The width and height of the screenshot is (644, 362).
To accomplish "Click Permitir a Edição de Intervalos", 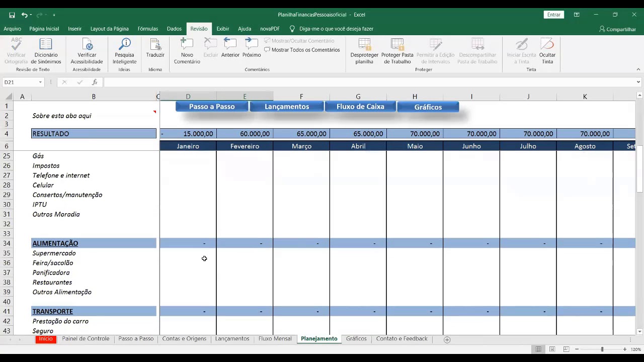I will pos(436,51).
